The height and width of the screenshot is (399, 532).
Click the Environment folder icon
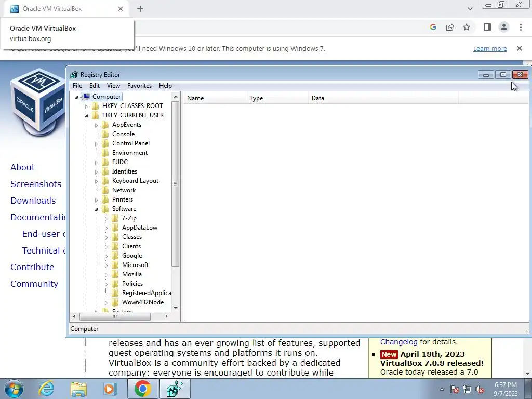(105, 153)
